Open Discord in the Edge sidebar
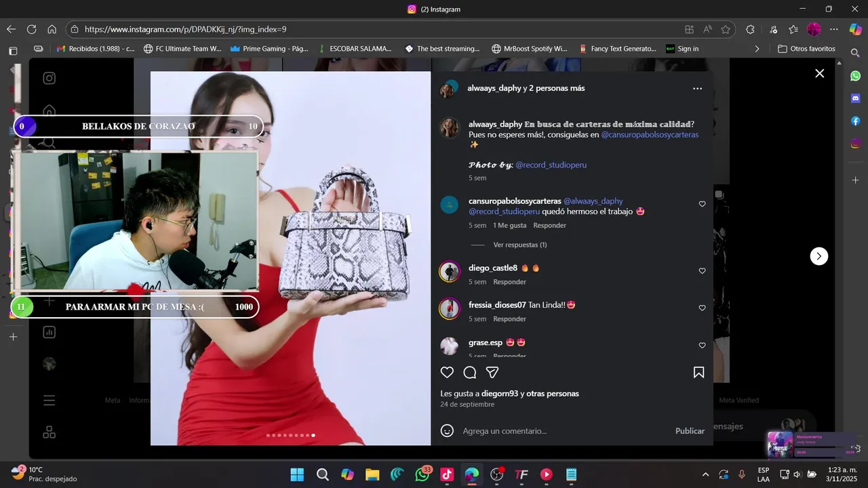This screenshot has width=868, height=488. click(856, 98)
